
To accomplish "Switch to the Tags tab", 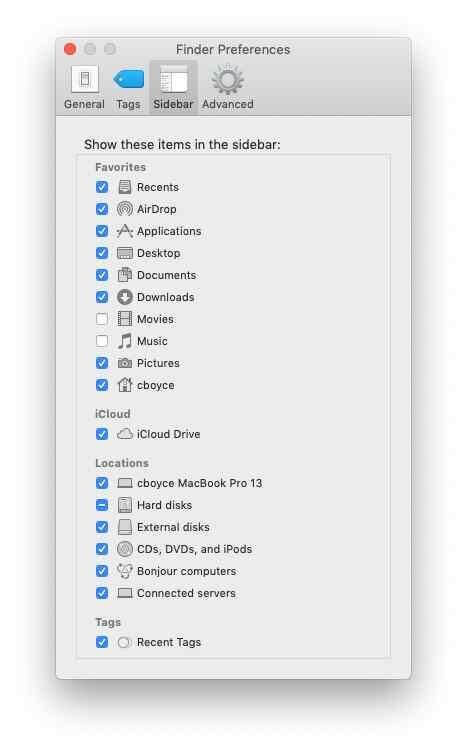I will click(x=128, y=88).
